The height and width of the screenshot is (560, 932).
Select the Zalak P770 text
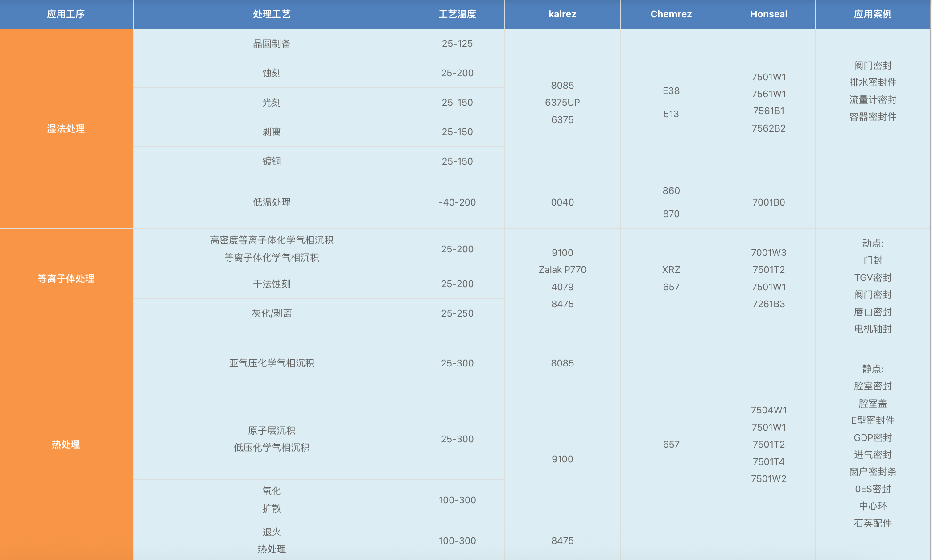pos(562,270)
